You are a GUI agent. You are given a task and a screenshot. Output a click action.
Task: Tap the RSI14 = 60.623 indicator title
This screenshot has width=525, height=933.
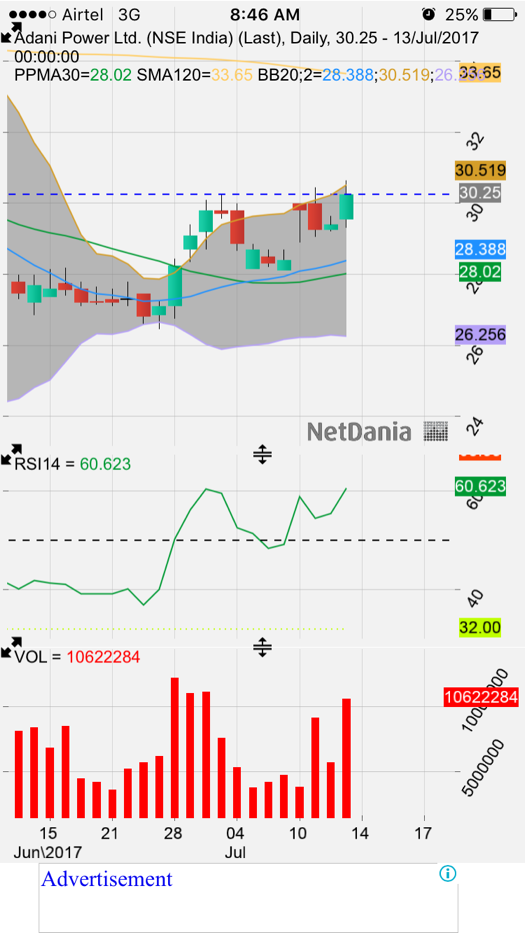coord(73,464)
